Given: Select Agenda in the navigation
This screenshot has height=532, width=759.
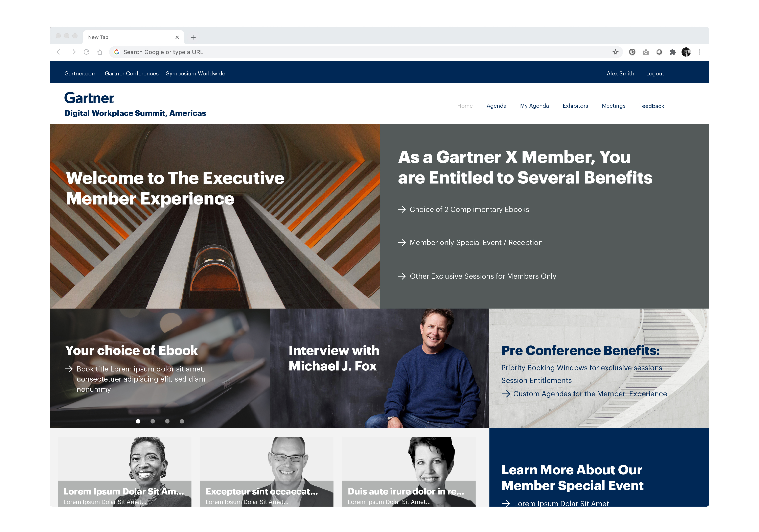Looking at the screenshot, I should coord(496,106).
